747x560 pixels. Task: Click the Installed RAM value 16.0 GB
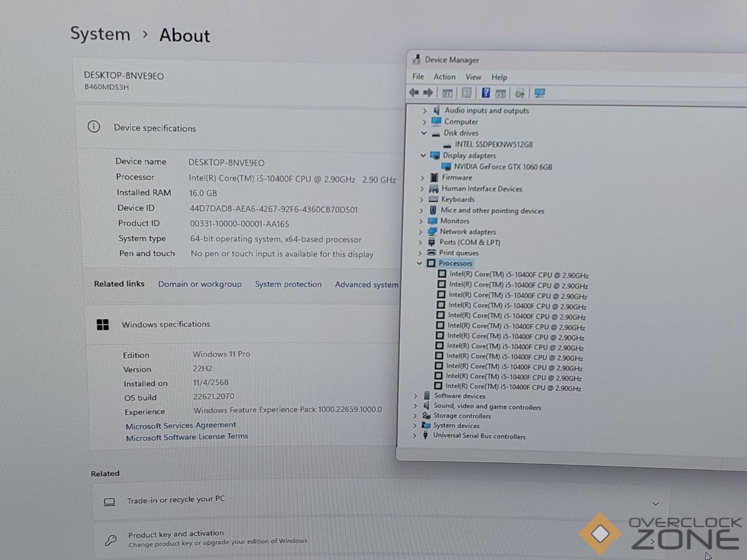tap(203, 193)
